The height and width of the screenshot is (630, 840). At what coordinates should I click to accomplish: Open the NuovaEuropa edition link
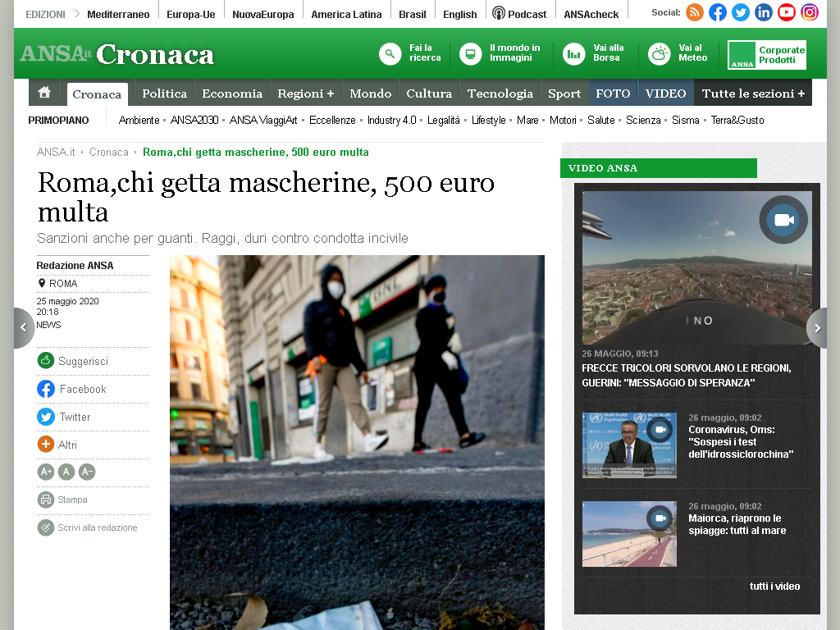click(x=263, y=15)
